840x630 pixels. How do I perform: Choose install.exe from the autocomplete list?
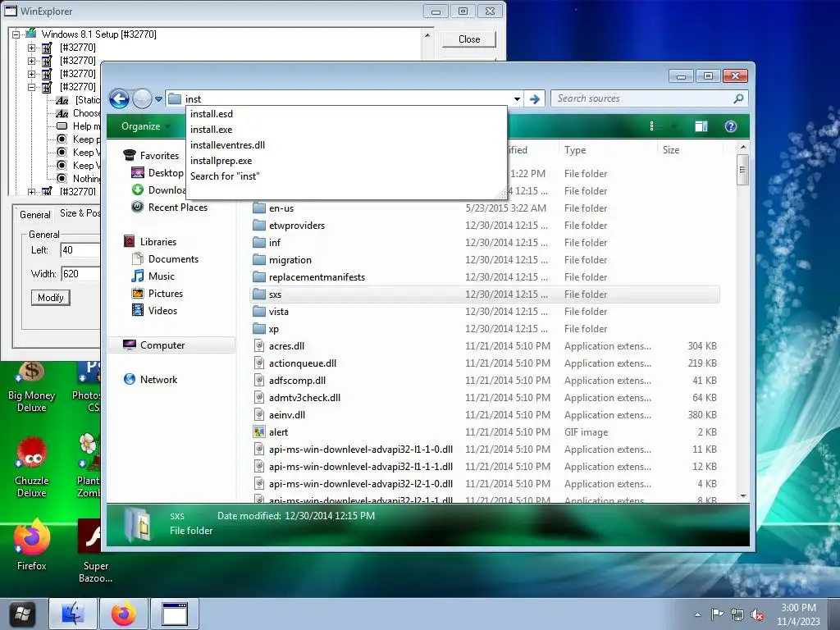[211, 129]
